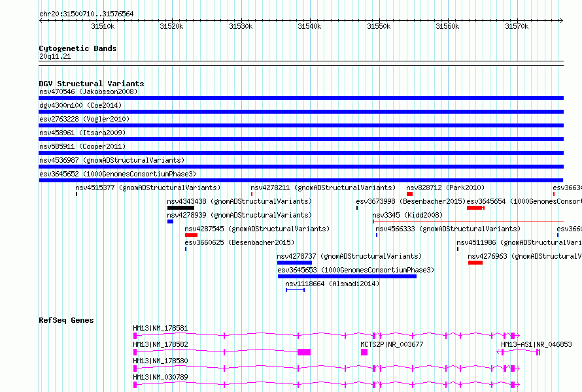Click the nsv4566333 variant label
582x392 pixels.
(448, 229)
